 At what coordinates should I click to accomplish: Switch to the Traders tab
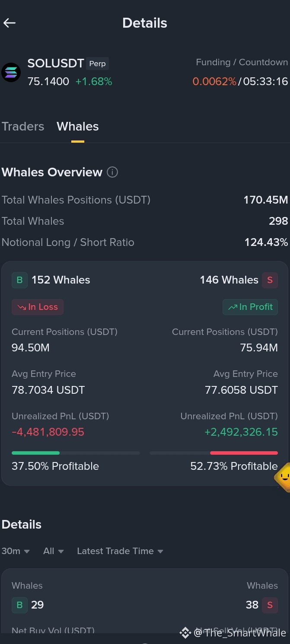(23, 126)
